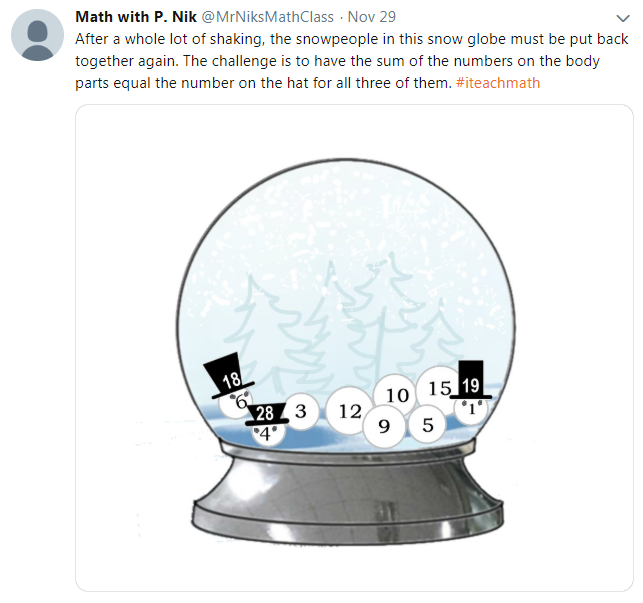The width and height of the screenshot is (643, 603).
Task: Click the black hat numbered 28
Action: tap(267, 413)
